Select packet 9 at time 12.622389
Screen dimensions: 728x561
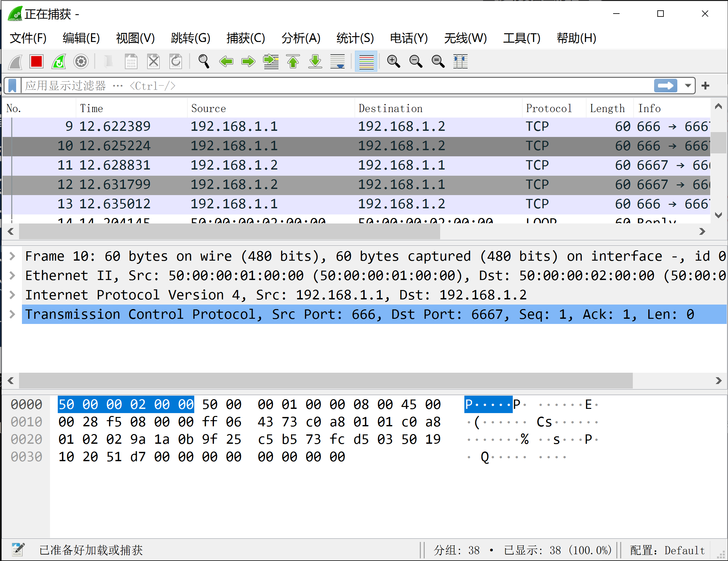point(356,127)
